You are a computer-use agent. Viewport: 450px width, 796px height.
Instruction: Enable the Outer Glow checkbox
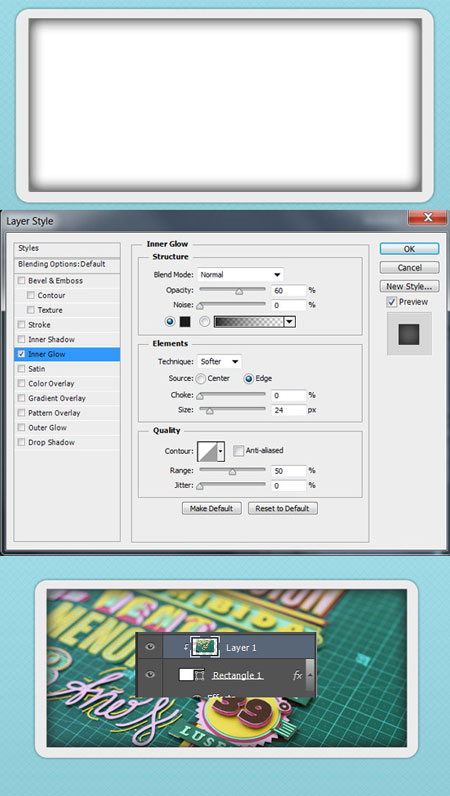tap(21, 428)
